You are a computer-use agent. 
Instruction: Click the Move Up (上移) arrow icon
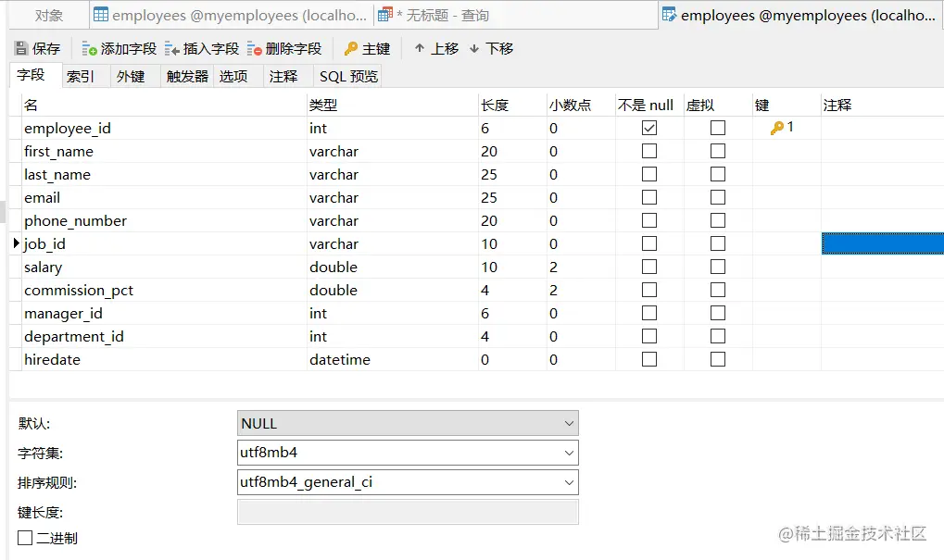420,48
